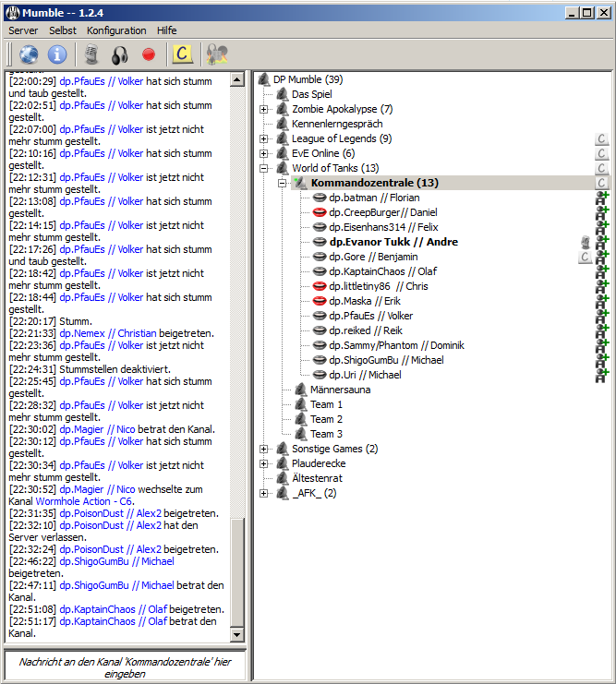Click the World of Tanks channel icon

[283, 168]
